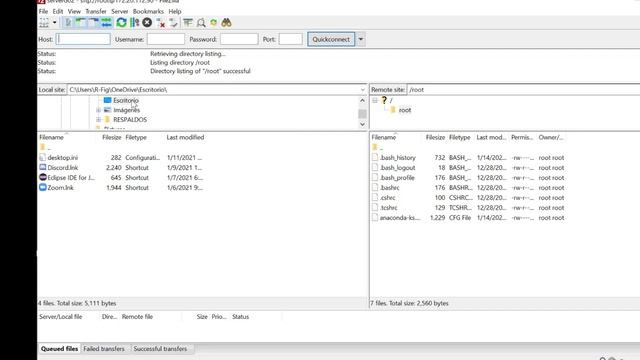Switch to Queued files tab
This screenshot has width=640, height=360.
coord(59,349)
